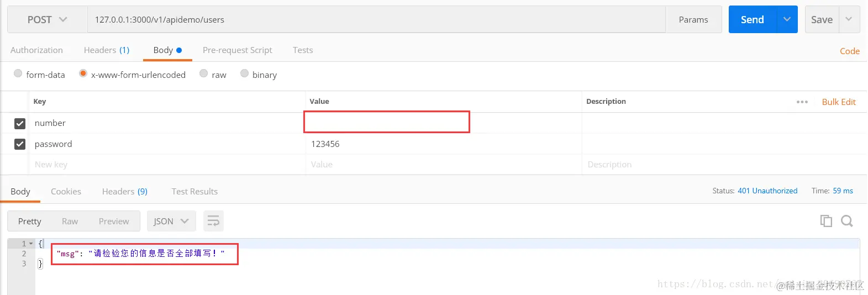This screenshot has width=868, height=295.
Task: Open response search magnifier icon
Action: 847,221
